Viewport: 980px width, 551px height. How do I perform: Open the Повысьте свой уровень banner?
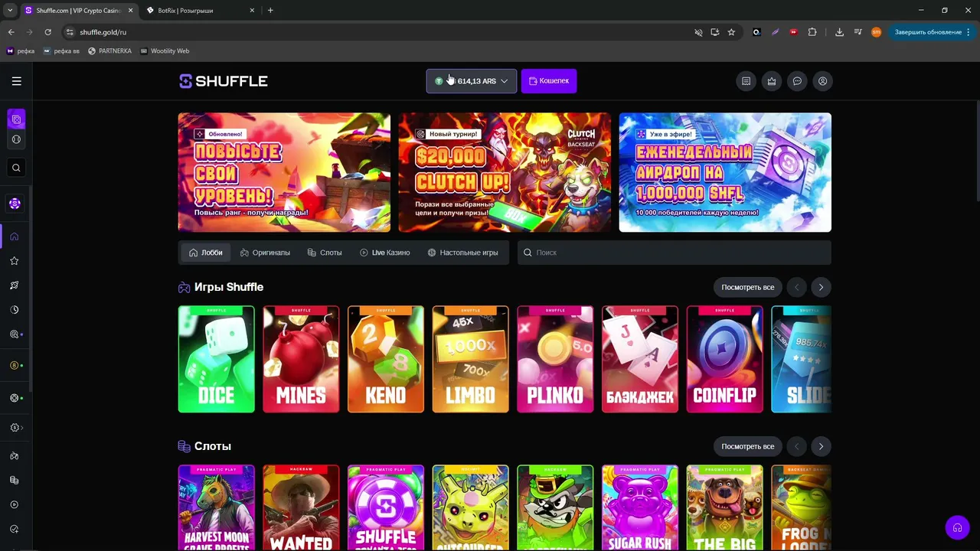click(284, 172)
